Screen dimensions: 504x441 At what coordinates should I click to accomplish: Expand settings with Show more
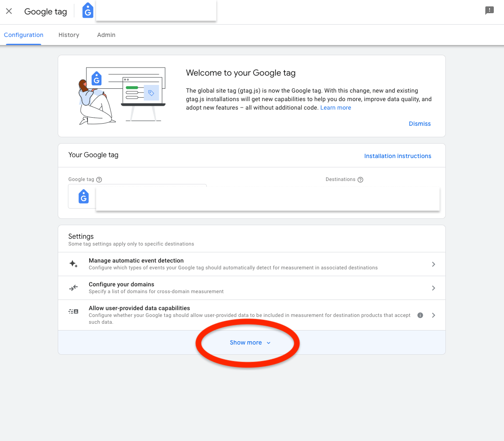click(x=250, y=342)
